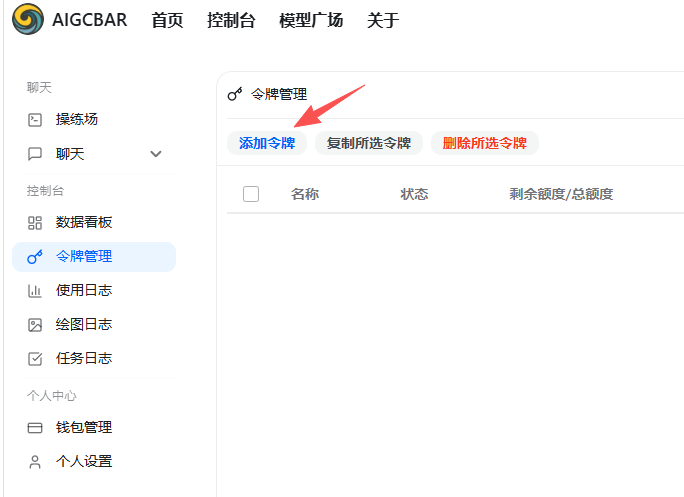Image resolution: width=684 pixels, height=497 pixels.
Task: Click the 名称 column header
Action: (x=305, y=194)
